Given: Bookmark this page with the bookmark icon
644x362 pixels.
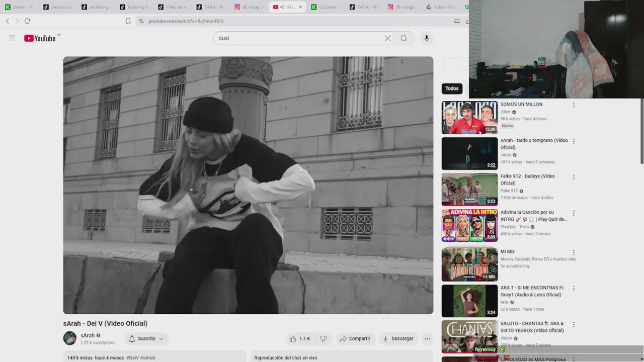Looking at the screenshot, I should pos(128,21).
